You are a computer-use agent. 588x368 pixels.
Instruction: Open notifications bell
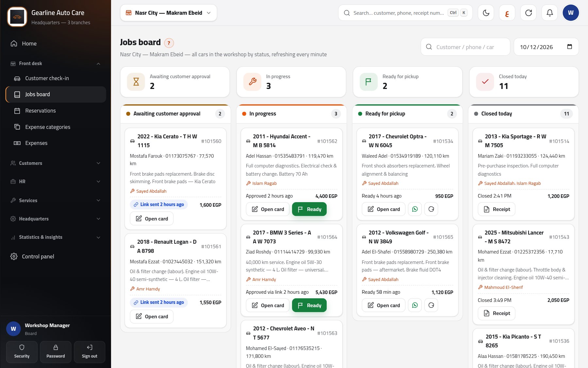click(550, 13)
